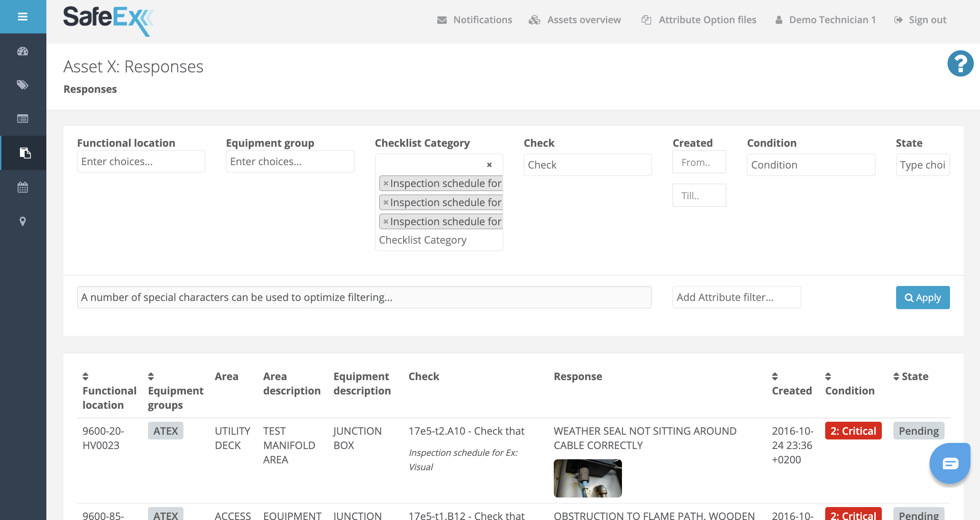Click the Created From date field
Viewport: 980px width, 520px height.
pyautogui.click(x=699, y=162)
